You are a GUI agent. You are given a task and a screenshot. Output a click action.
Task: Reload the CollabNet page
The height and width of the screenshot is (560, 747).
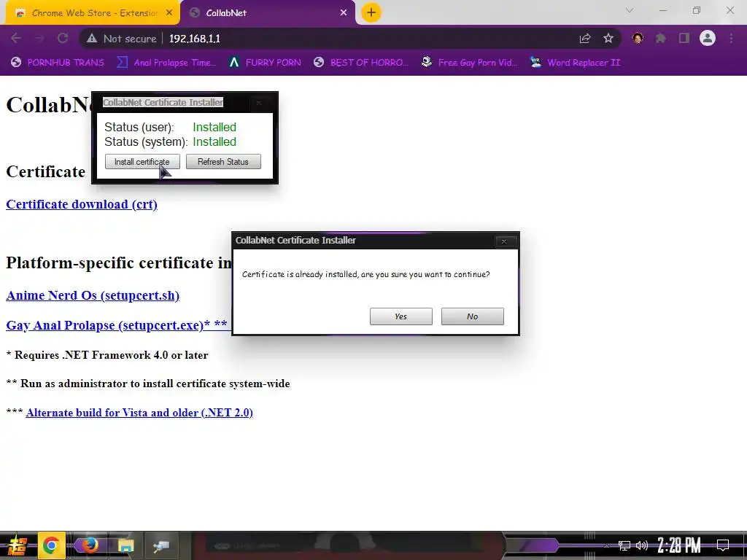[63, 38]
